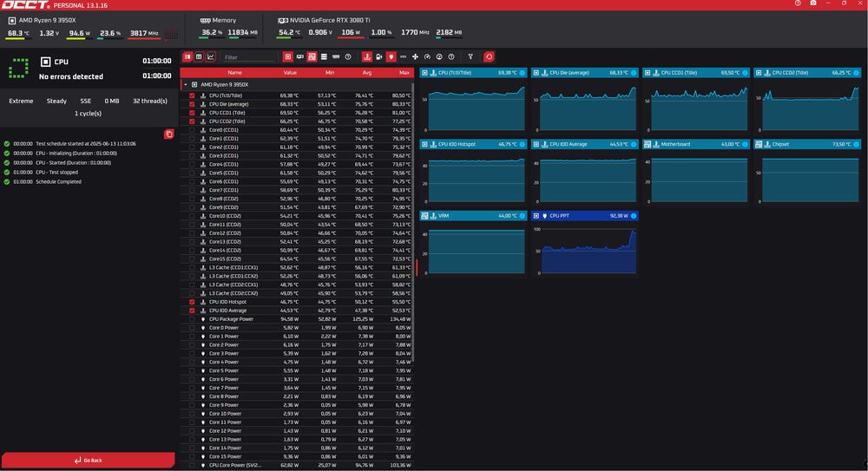
Task: Click the CPU Die (average) graph title
Action: point(569,73)
